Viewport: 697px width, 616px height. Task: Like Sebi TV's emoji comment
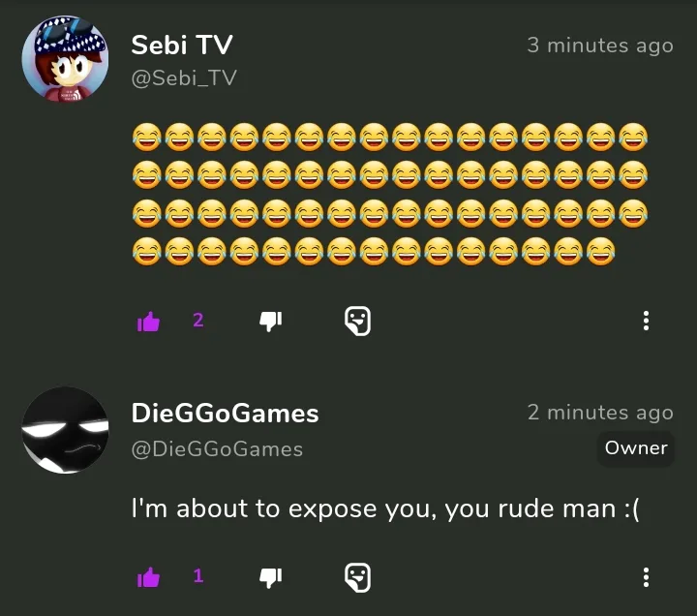[x=148, y=322]
